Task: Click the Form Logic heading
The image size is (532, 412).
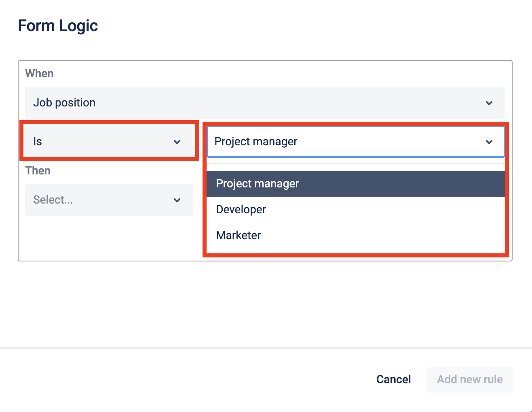Action: pos(58,26)
